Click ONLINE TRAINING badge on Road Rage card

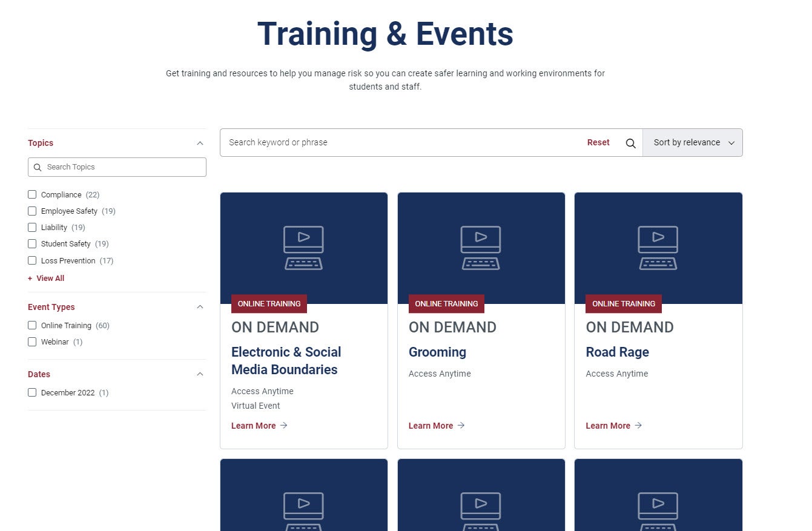[x=624, y=304]
